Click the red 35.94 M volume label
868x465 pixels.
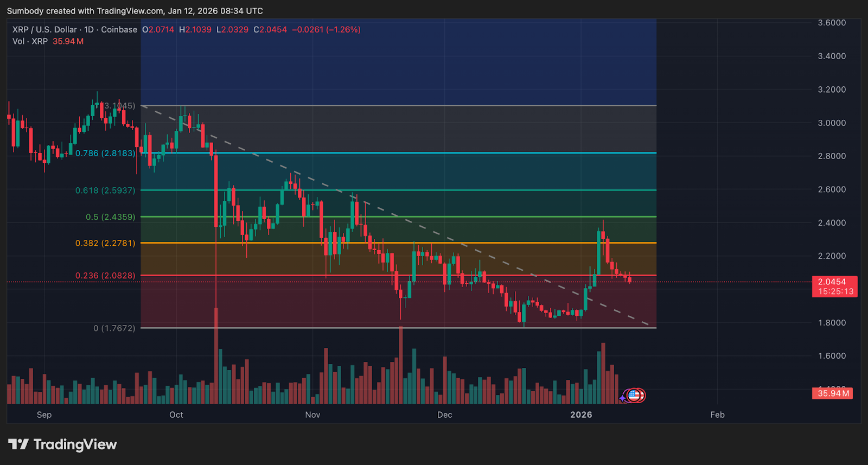(x=833, y=393)
